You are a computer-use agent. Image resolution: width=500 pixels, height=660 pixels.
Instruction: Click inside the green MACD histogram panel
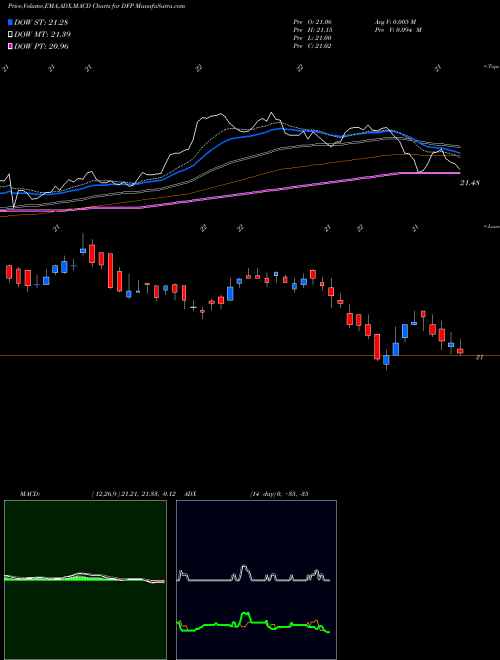[x=85, y=580]
